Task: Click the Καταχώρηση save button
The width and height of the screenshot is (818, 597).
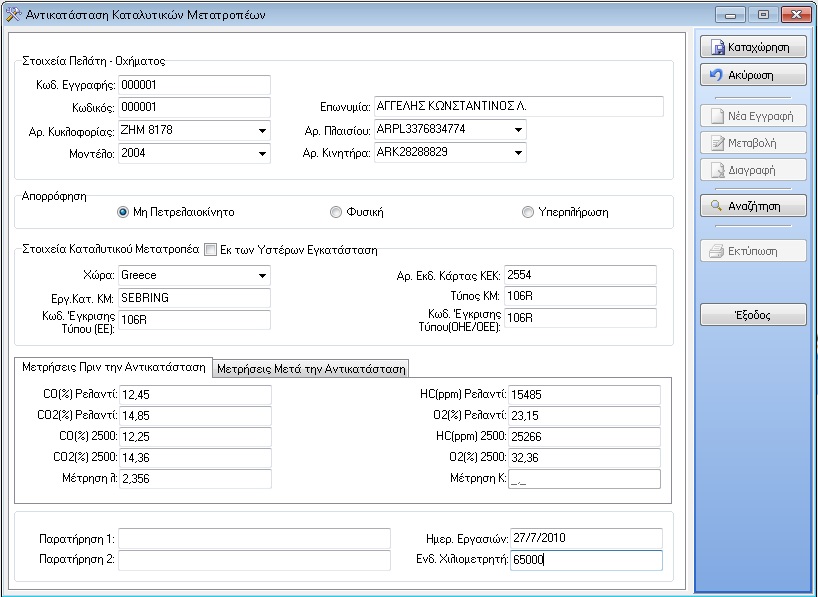Action: pos(753,47)
